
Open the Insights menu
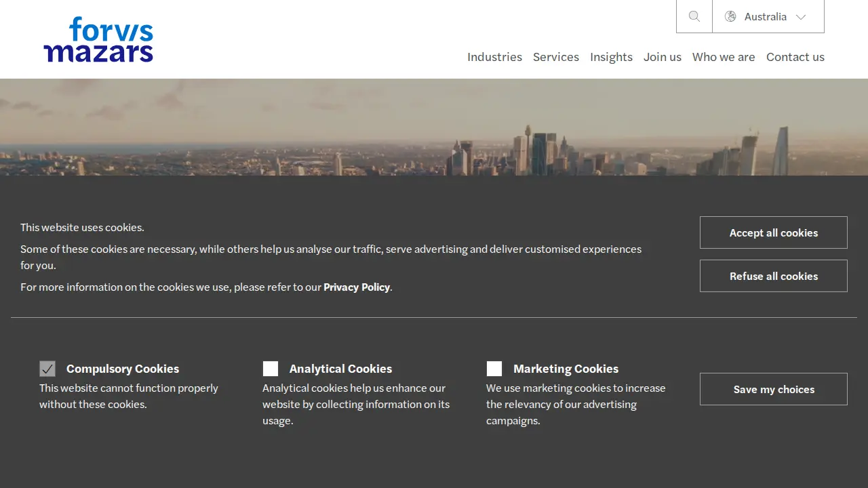click(x=611, y=57)
